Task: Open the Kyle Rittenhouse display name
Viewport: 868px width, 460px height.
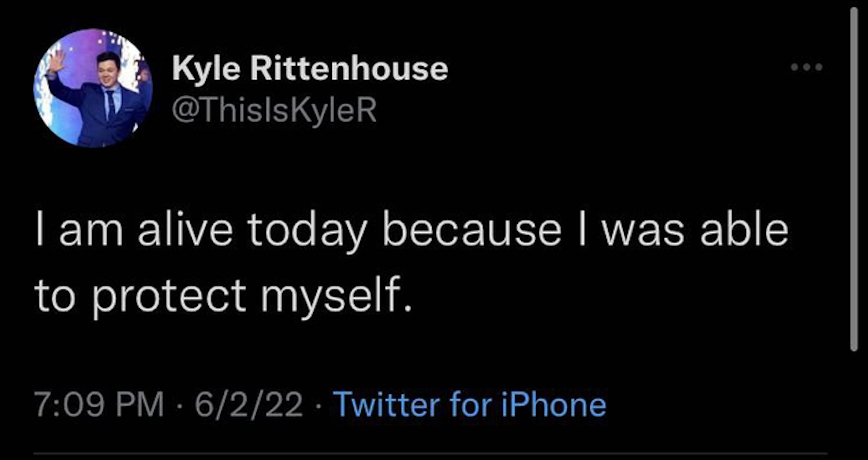Action: (310, 68)
